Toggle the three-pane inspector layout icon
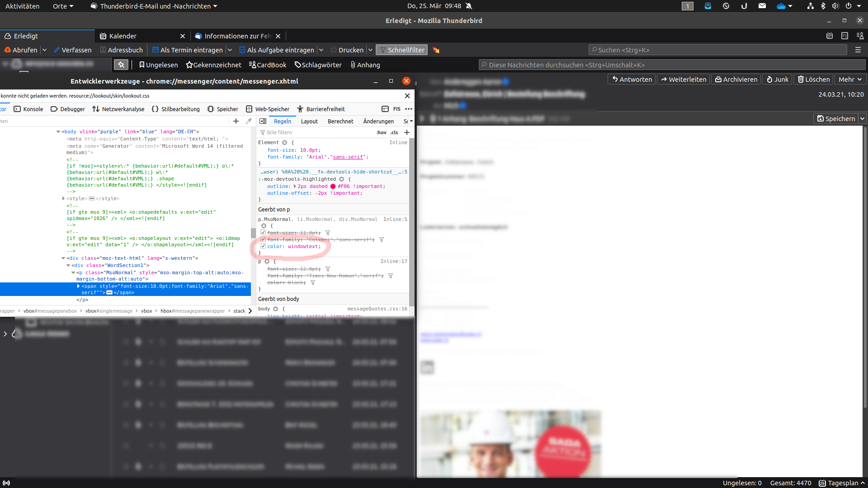 click(x=263, y=121)
